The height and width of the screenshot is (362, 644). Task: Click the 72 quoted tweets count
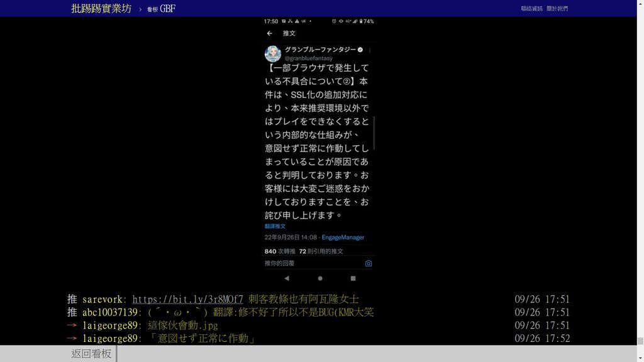coord(321,251)
